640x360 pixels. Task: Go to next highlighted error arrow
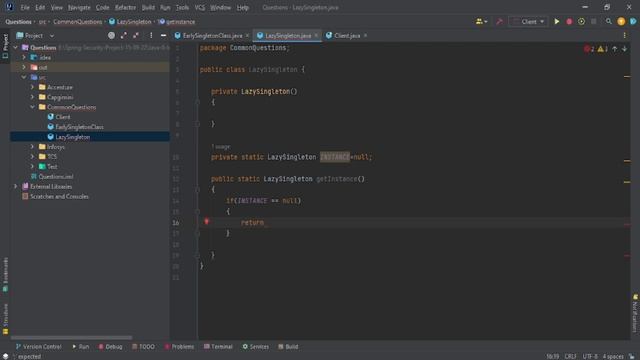click(x=624, y=49)
